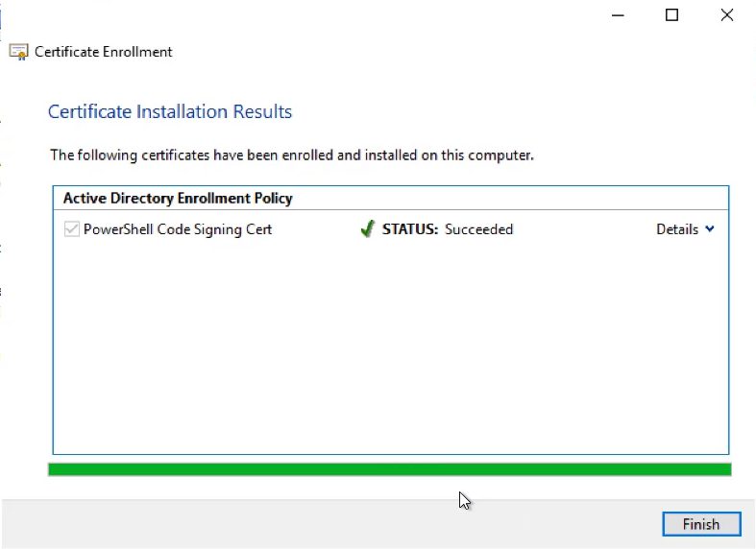The height and width of the screenshot is (549, 756).
Task: Click the Finish button
Action: point(701,524)
